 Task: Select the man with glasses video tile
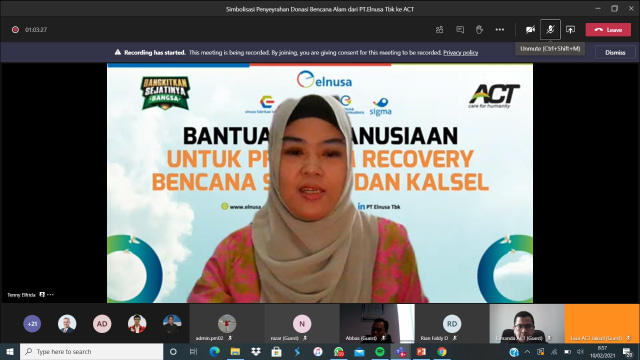(x=527, y=323)
